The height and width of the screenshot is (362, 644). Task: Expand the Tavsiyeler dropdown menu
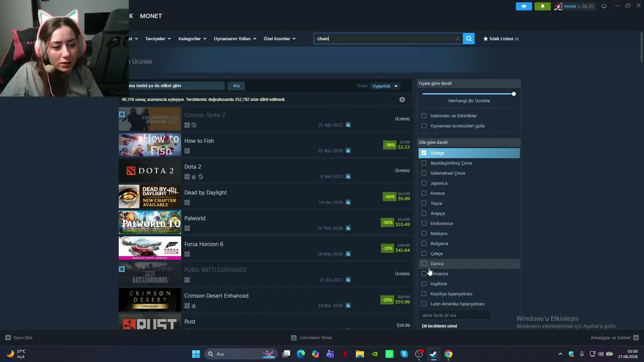158,39
